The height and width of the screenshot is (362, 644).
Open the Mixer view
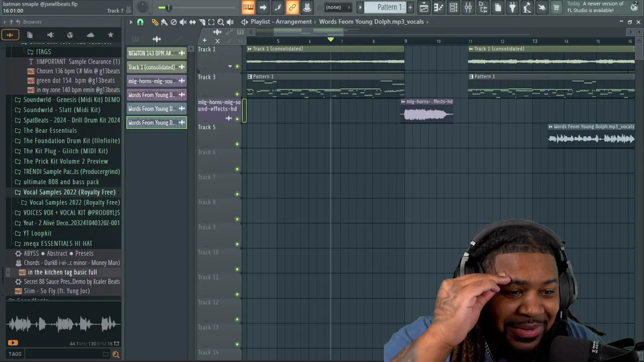tap(468, 7)
